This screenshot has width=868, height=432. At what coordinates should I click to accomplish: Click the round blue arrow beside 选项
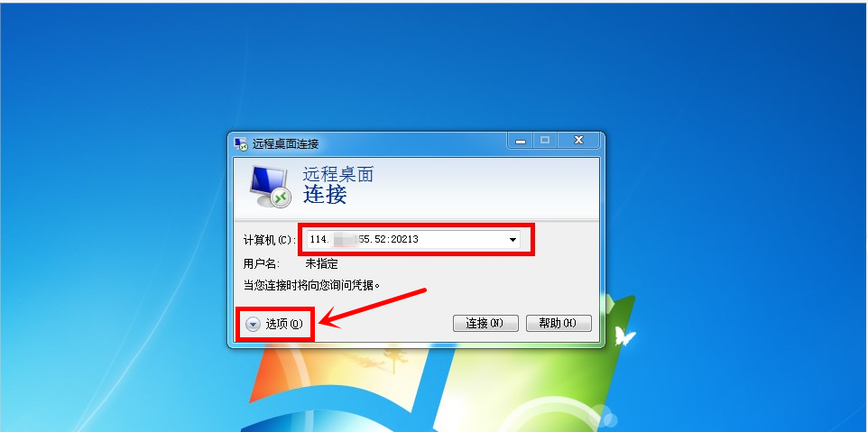[x=253, y=325]
